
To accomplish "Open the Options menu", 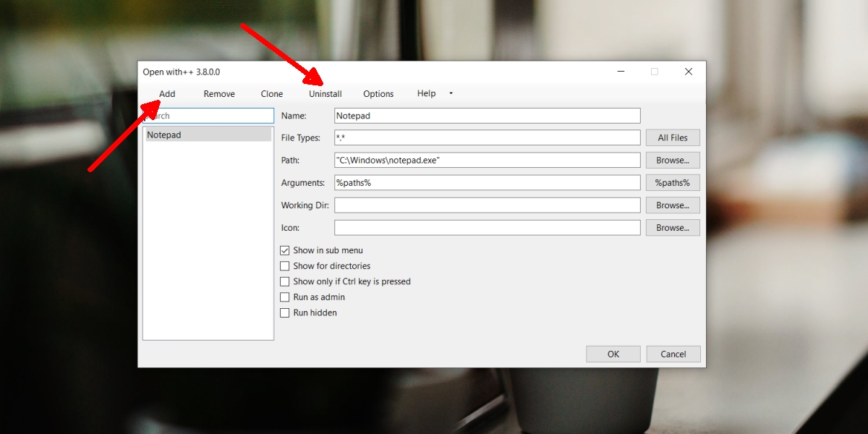I will (378, 93).
